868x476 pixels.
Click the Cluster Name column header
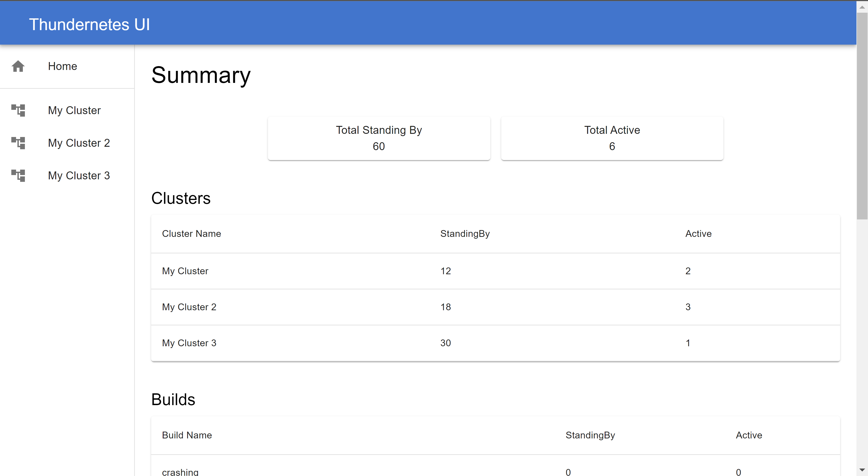tap(191, 234)
